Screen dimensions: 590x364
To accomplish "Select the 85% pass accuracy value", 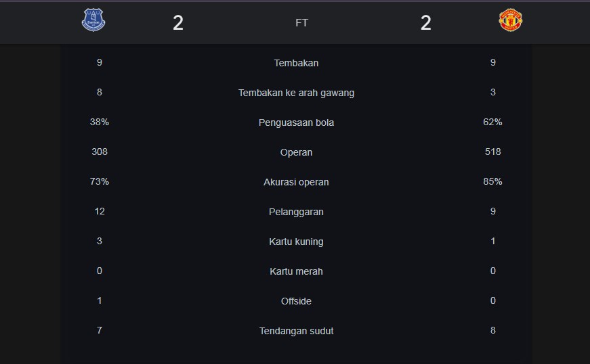I will (492, 182).
